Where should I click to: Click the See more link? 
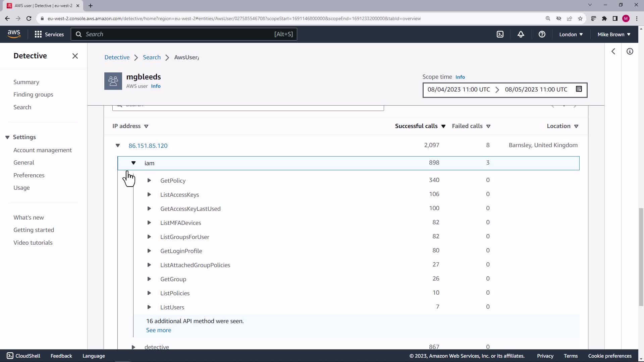point(158,330)
